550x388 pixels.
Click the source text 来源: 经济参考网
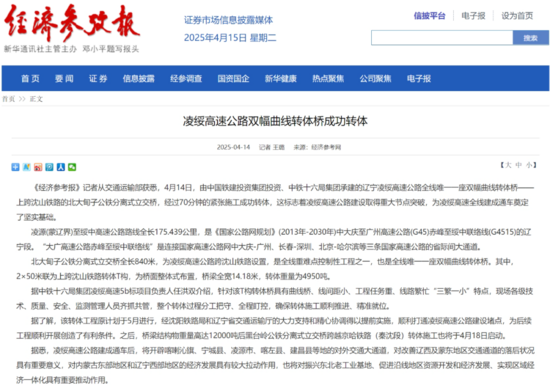[317, 147]
